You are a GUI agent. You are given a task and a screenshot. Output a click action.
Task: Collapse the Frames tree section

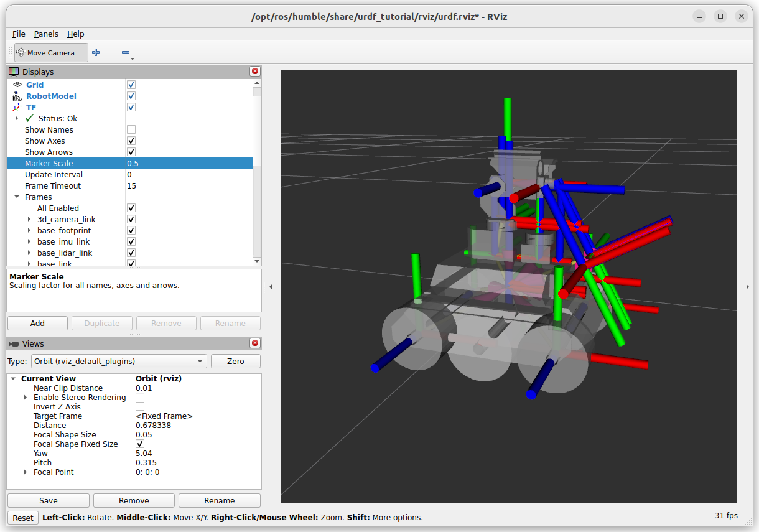point(17,197)
